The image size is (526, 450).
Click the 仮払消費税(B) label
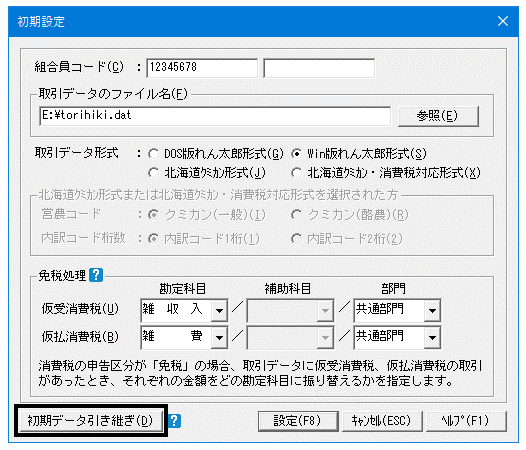click(x=80, y=337)
